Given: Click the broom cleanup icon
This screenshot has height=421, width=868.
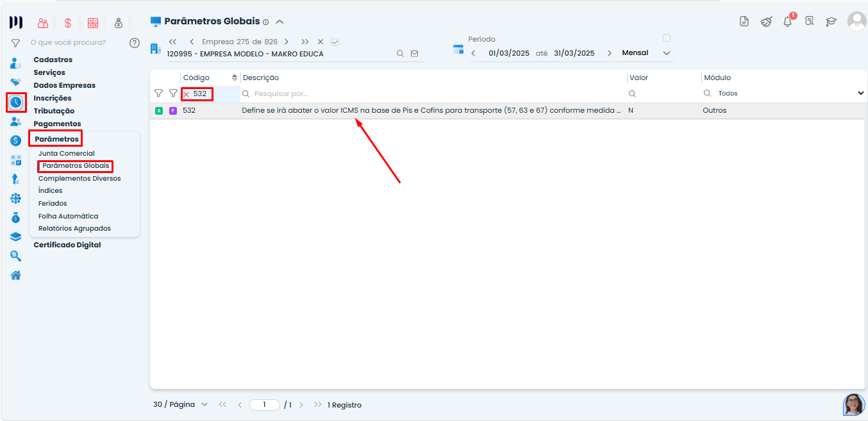Looking at the screenshot, I should (766, 21).
